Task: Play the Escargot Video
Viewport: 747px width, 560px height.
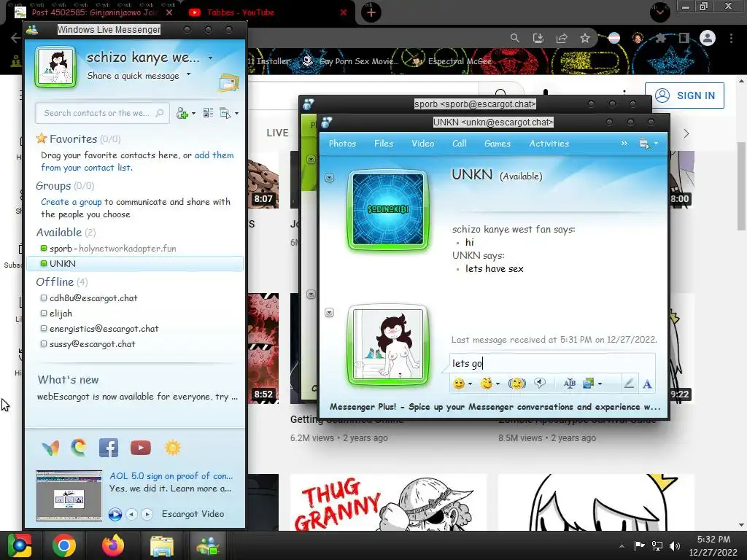Action: (115, 514)
